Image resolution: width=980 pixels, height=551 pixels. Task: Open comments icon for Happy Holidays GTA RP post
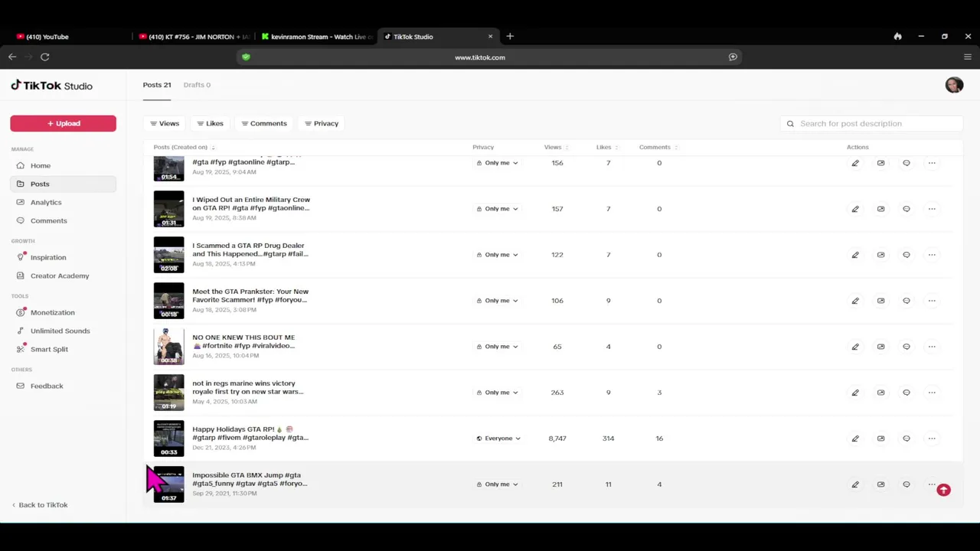906,439
